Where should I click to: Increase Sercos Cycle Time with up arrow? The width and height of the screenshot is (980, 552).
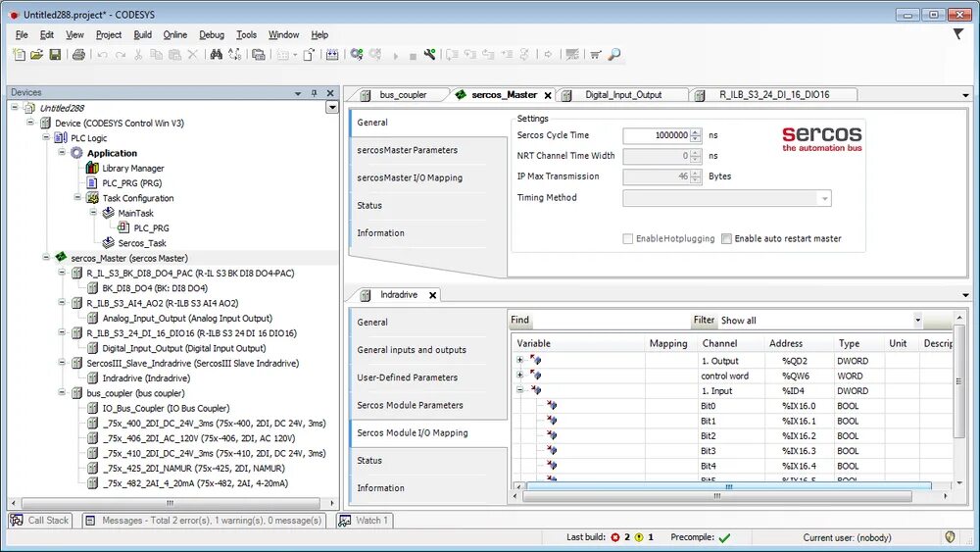[696, 132]
